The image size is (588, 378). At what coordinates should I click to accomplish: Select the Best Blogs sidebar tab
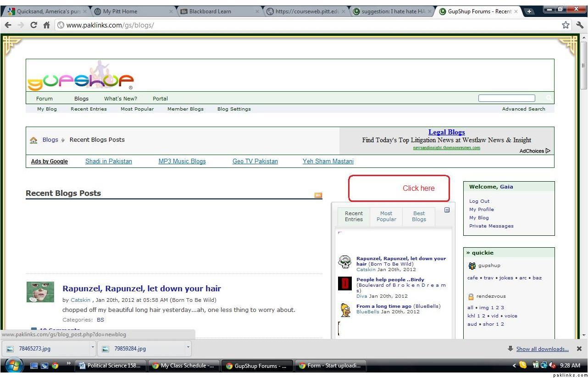[x=419, y=217]
